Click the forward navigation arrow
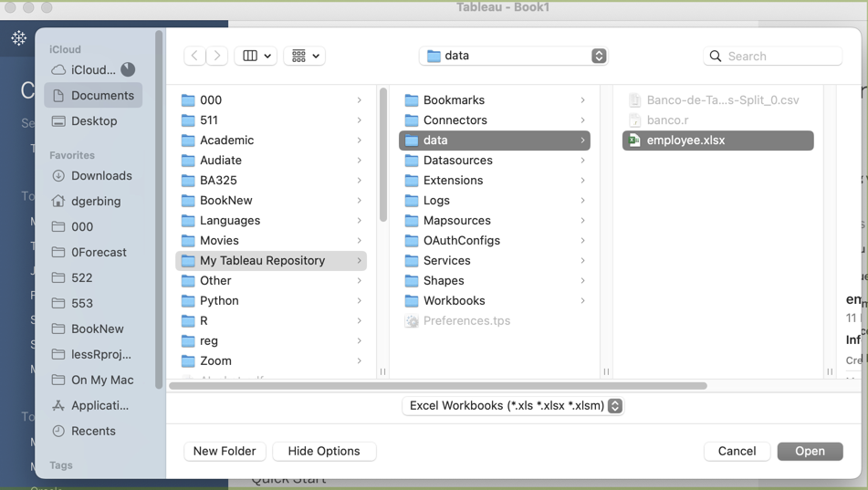The width and height of the screenshot is (868, 490). 217,56
